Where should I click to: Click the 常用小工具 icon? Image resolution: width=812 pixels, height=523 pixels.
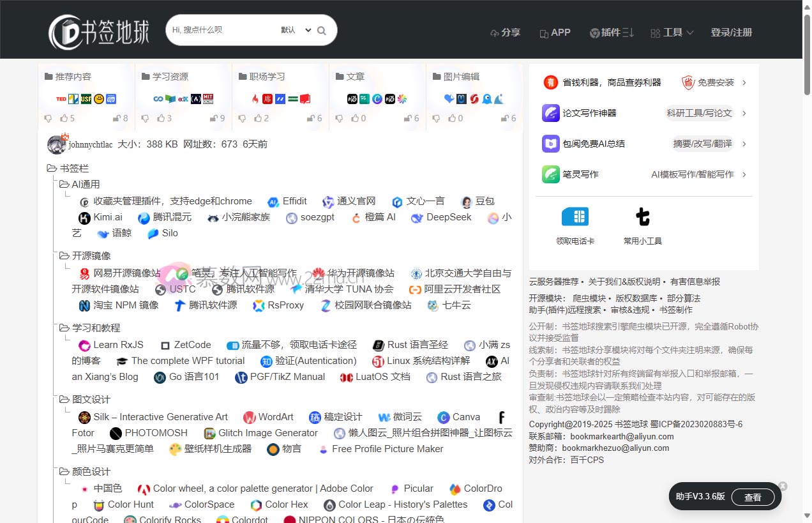pyautogui.click(x=642, y=216)
